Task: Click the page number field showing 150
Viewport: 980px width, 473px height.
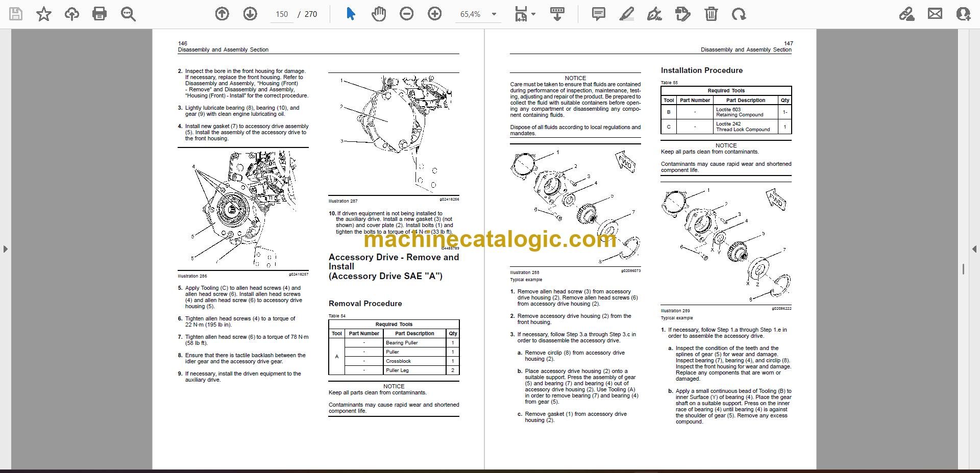Action: tap(282, 14)
